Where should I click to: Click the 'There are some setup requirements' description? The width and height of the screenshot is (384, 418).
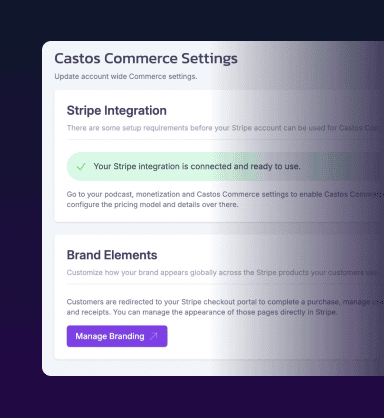click(x=223, y=128)
